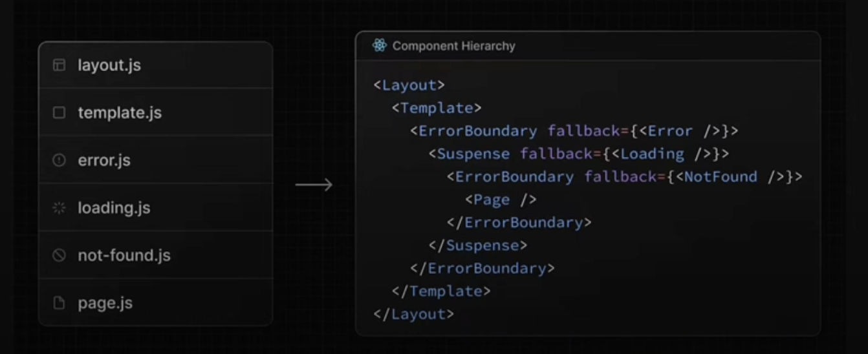Click the Suspense line with Loading fallback

pyautogui.click(x=579, y=154)
